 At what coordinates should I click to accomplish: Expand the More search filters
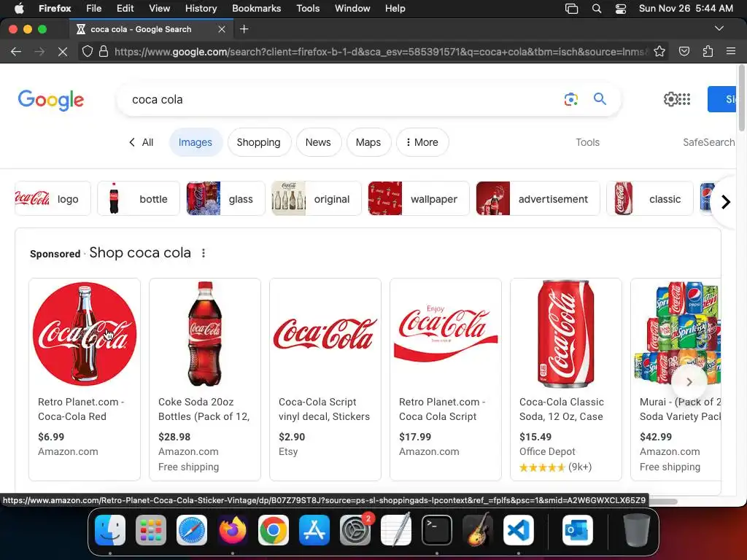422,142
